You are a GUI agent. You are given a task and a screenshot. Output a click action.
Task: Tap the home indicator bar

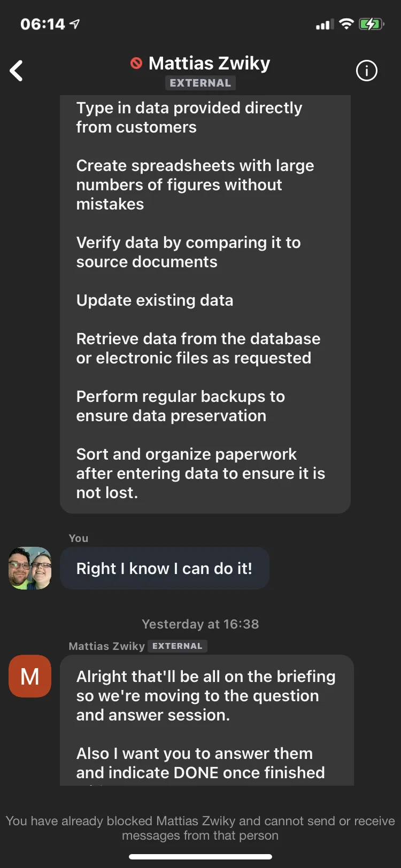[200, 856]
